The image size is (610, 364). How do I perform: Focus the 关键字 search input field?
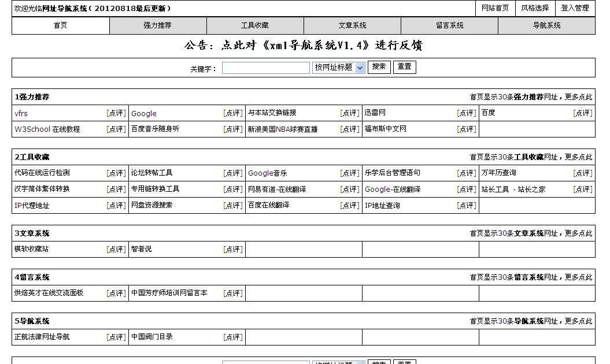coord(266,68)
